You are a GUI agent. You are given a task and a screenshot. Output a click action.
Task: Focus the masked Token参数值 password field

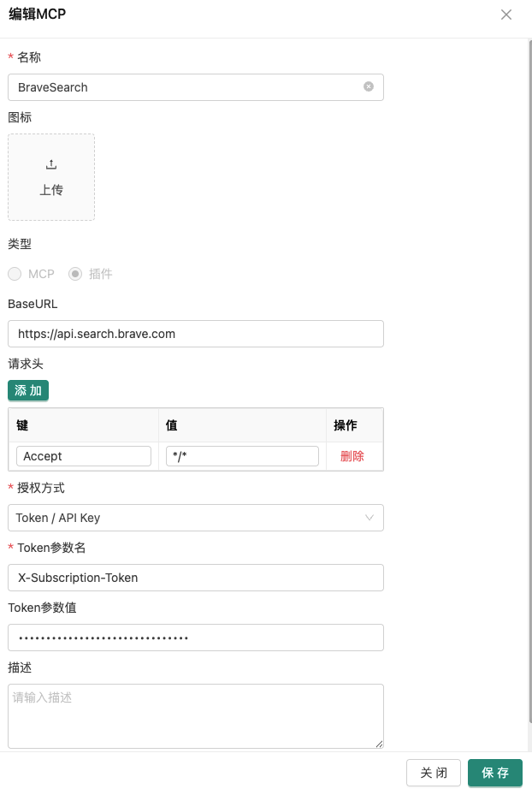pyautogui.click(x=195, y=638)
